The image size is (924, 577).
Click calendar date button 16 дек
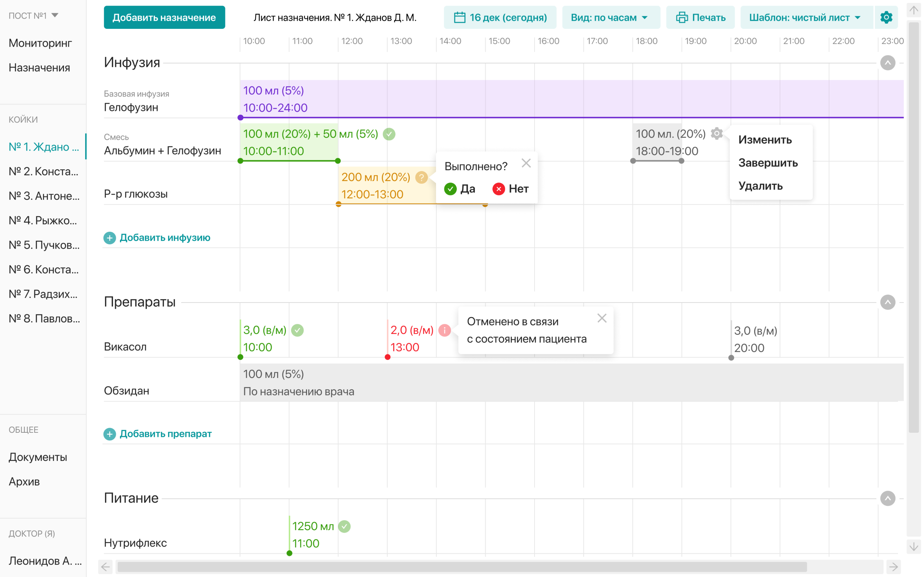pyautogui.click(x=500, y=17)
